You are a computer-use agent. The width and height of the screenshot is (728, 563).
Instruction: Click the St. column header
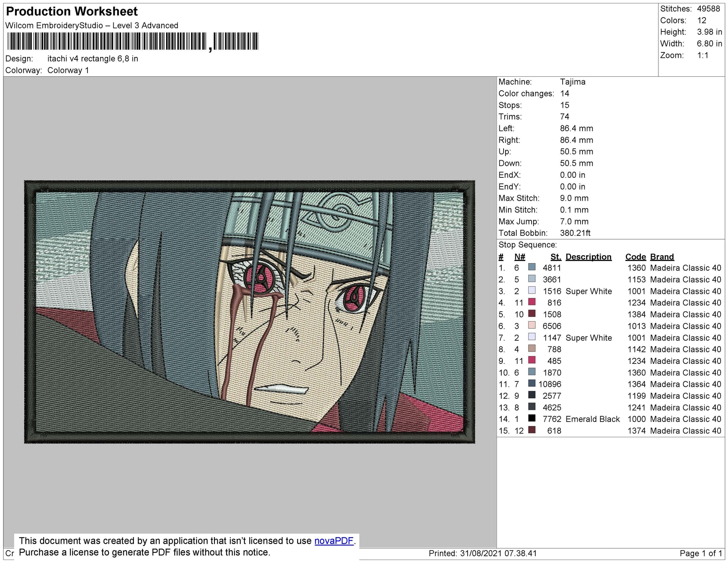pos(556,257)
